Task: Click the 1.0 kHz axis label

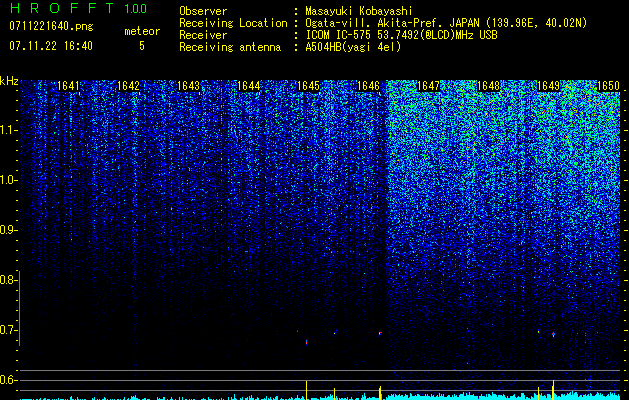Action: 7,180
